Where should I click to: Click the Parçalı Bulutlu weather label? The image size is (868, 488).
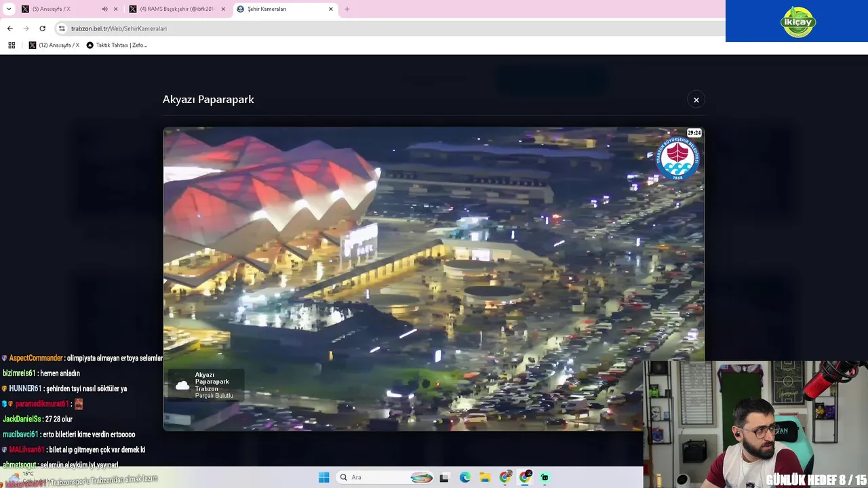214,396
